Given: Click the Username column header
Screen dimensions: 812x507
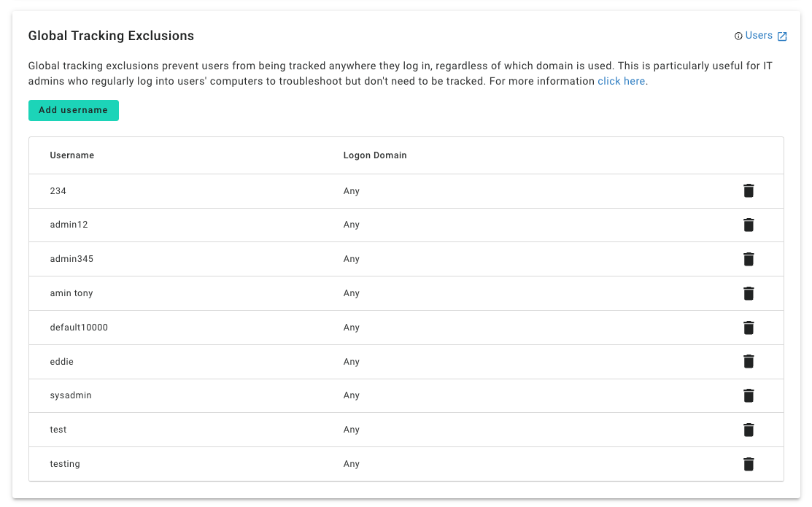Looking at the screenshot, I should coord(72,155).
